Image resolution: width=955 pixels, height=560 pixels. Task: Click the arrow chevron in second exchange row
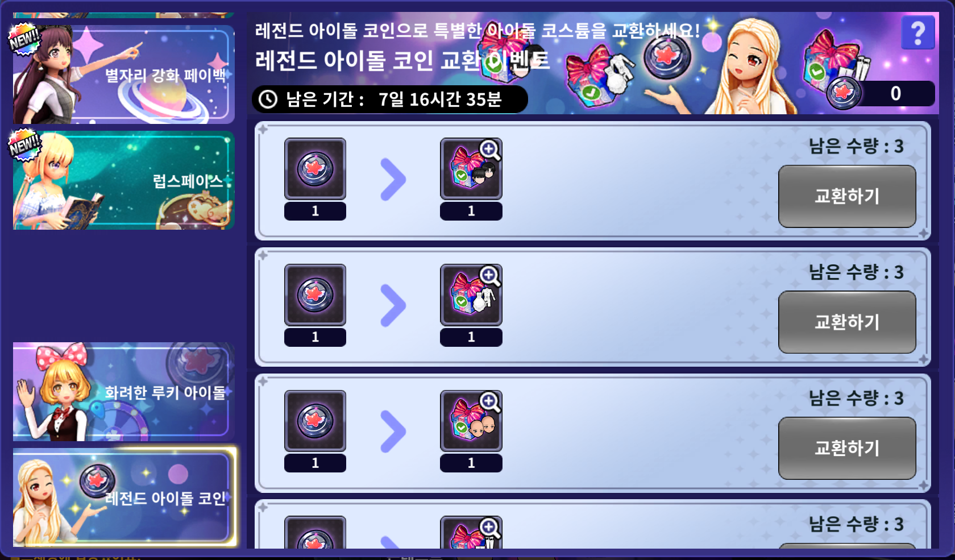point(393,306)
